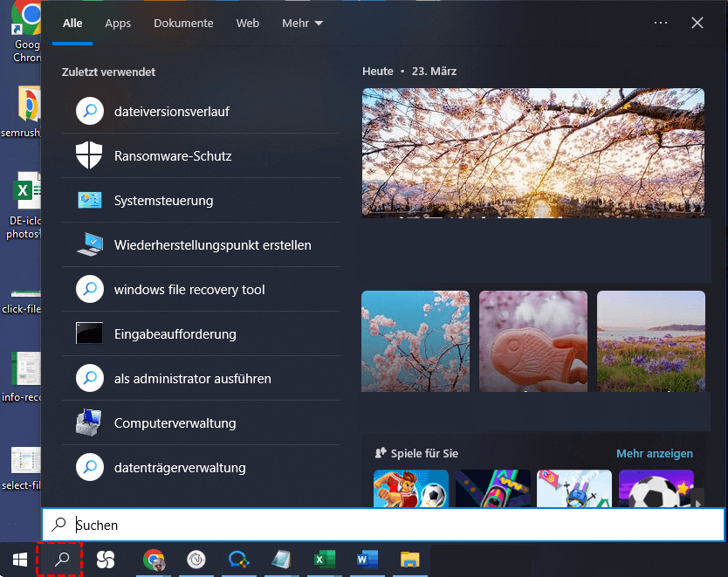
Task: Open the Computerverwaltung icon
Action: tap(89, 422)
